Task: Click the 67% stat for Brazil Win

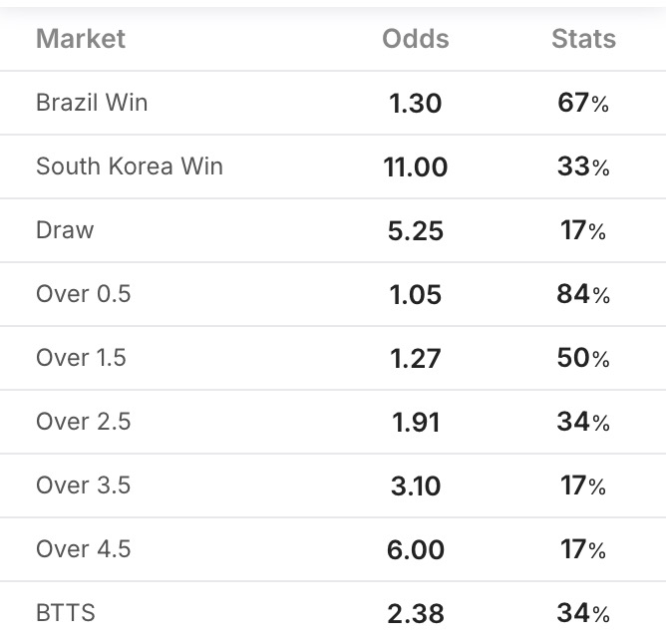Action: [583, 103]
